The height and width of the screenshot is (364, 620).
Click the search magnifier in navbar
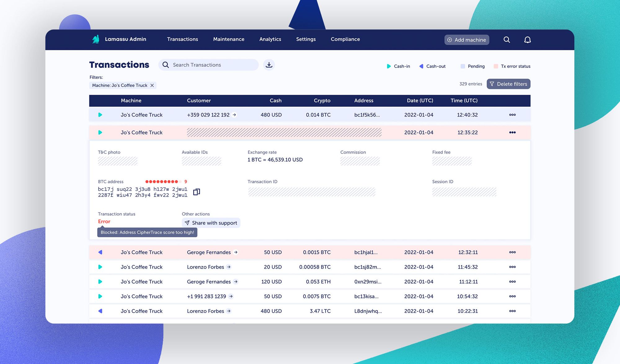pos(507,40)
